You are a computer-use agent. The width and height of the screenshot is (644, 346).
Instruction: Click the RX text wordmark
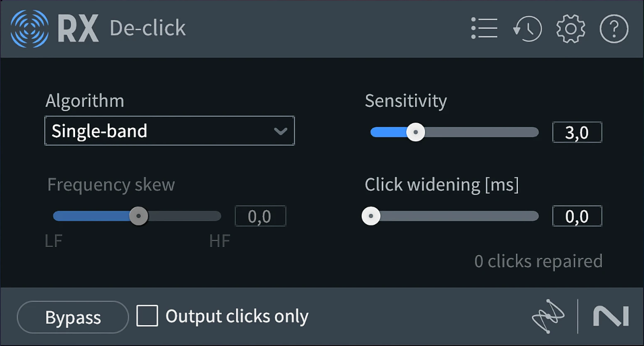coord(78,29)
